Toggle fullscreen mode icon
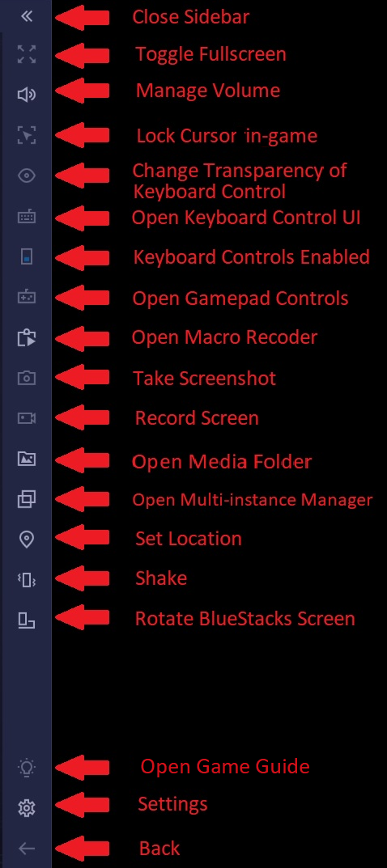The image size is (387, 868). click(27, 54)
